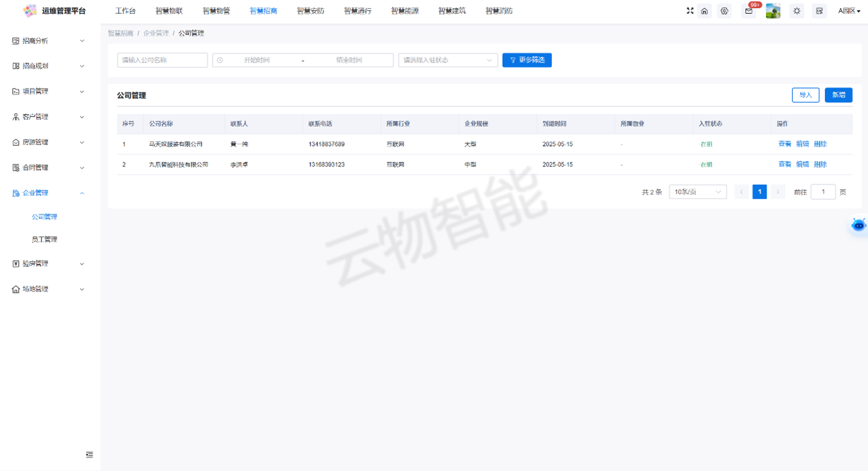Open the home icon in the top bar
This screenshot has width=868, height=471.
coord(705,11)
